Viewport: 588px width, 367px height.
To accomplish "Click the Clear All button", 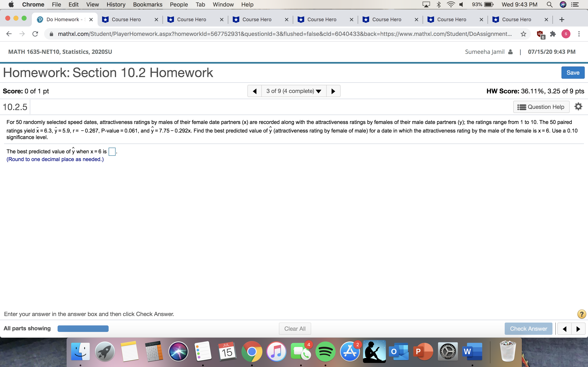I will [295, 328].
